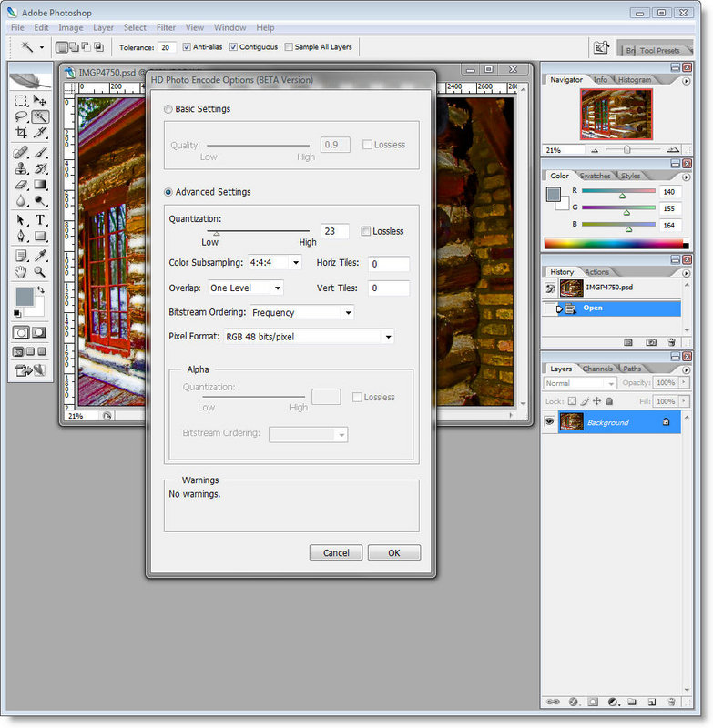Viewport: 713px width, 728px height.
Task: Select the Clone Stamp tool
Action: tap(21, 168)
